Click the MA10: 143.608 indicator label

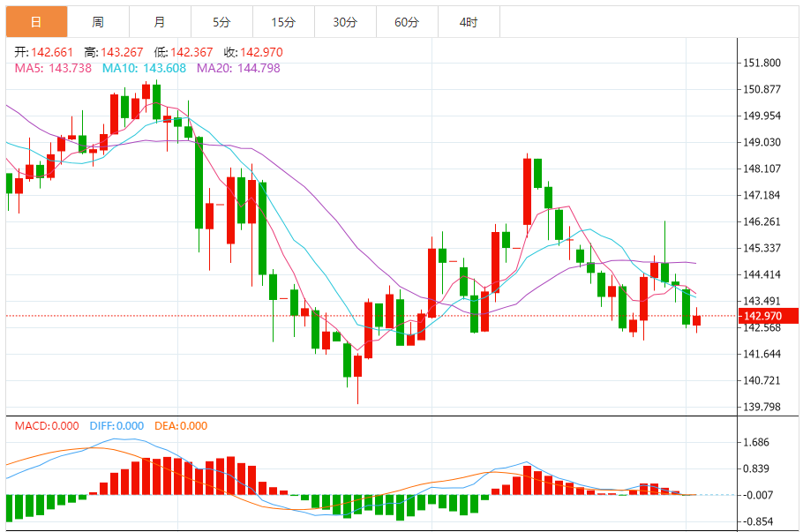(x=144, y=68)
